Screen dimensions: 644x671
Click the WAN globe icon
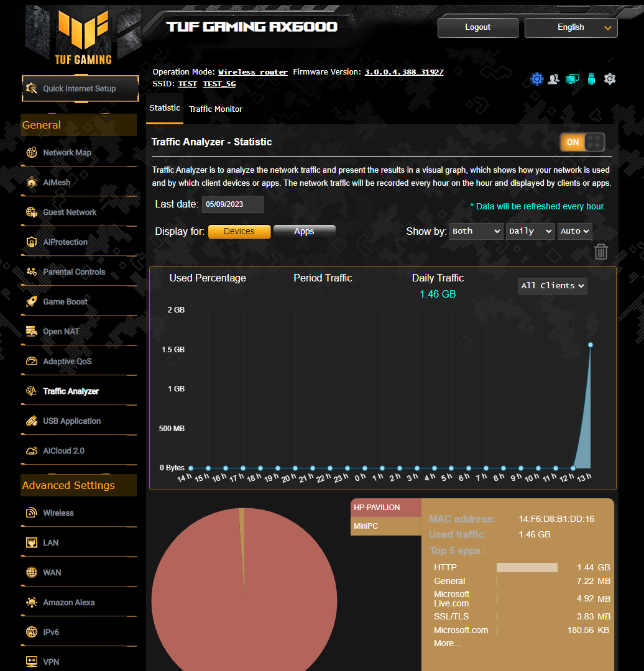(32, 573)
